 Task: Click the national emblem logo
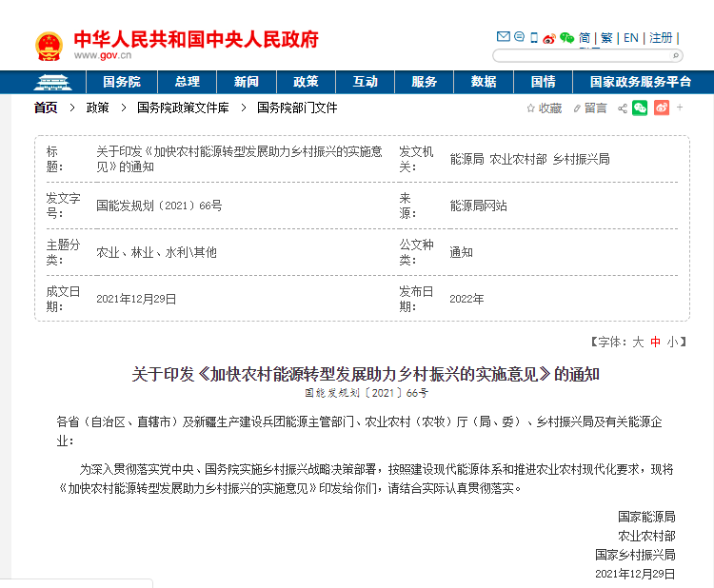coord(49,46)
